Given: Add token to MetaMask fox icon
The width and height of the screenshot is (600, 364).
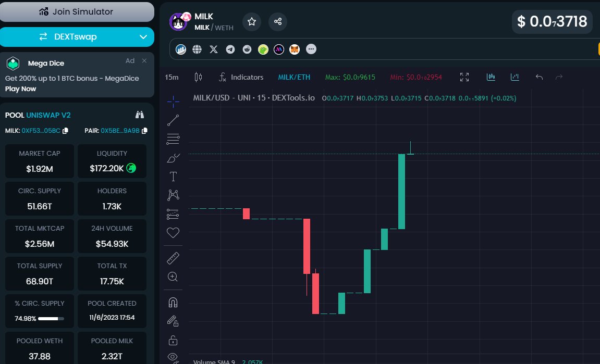Looking at the screenshot, I should coord(294,49).
